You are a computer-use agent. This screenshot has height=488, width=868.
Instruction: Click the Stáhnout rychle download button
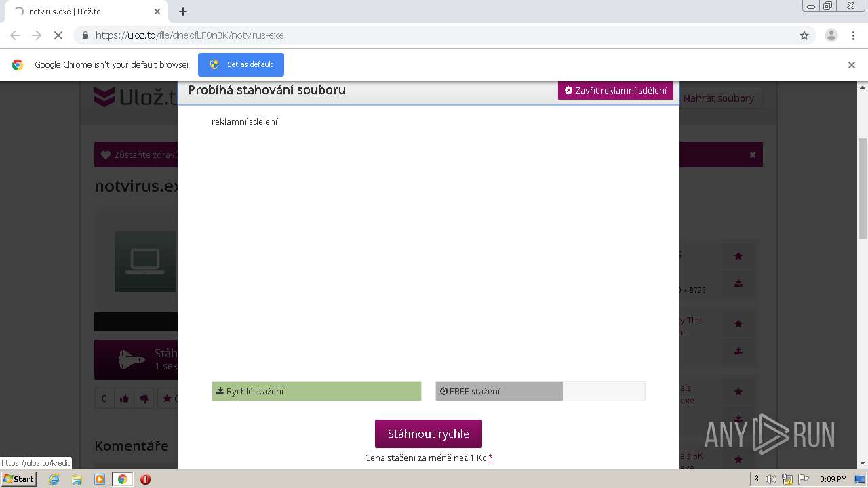coord(428,434)
